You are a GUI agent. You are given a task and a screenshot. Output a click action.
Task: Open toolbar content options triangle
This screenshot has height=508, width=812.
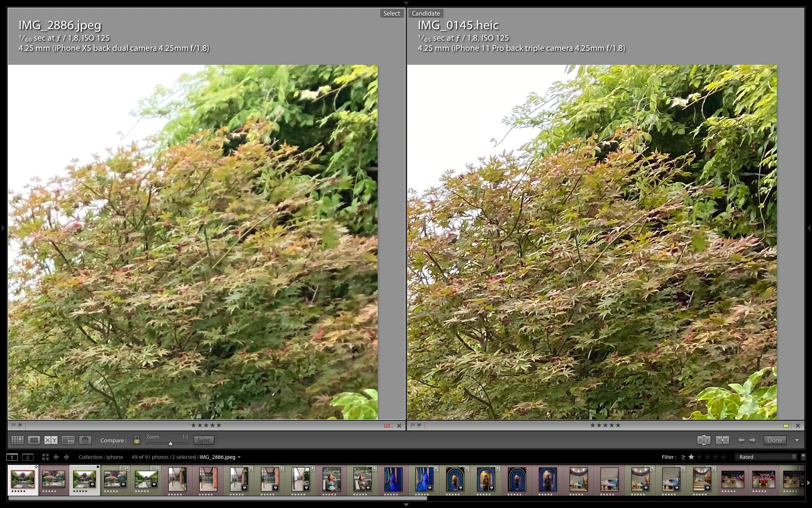[797, 440]
